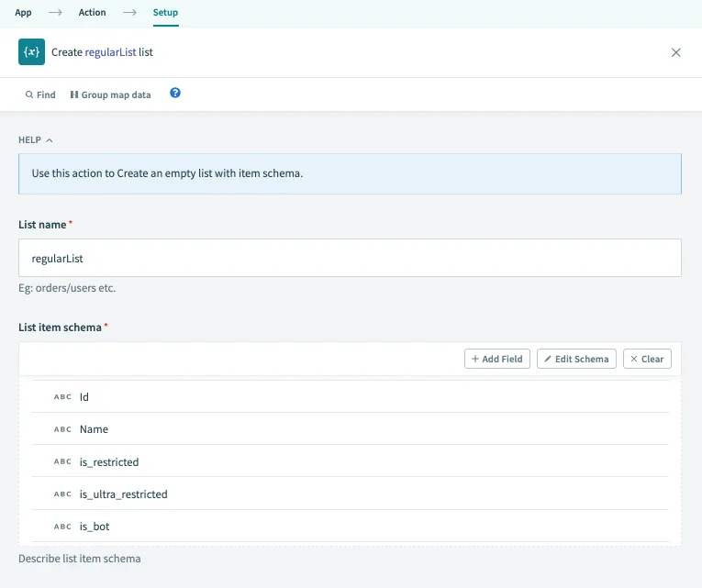Switch to the Action step
Viewport: 702px width, 588px height.
pos(92,13)
